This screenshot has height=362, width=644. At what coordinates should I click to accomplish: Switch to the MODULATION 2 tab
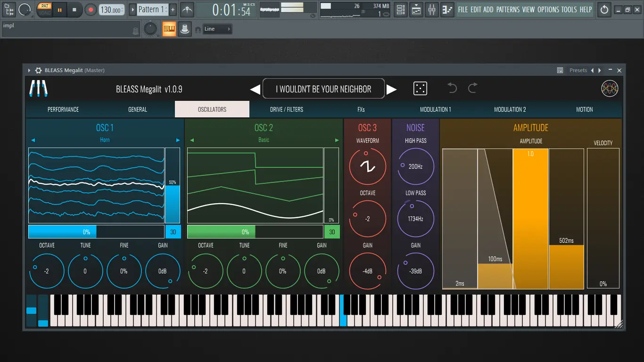tap(510, 109)
